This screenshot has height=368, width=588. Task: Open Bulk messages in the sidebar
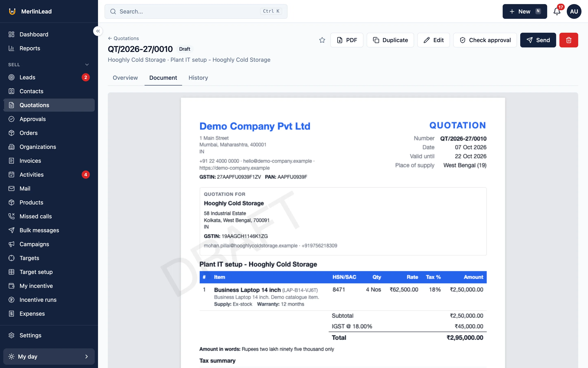(x=49, y=230)
